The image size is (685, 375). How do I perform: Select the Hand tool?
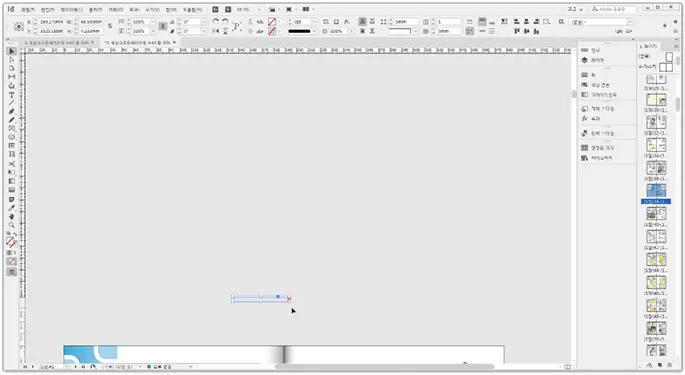click(x=12, y=216)
